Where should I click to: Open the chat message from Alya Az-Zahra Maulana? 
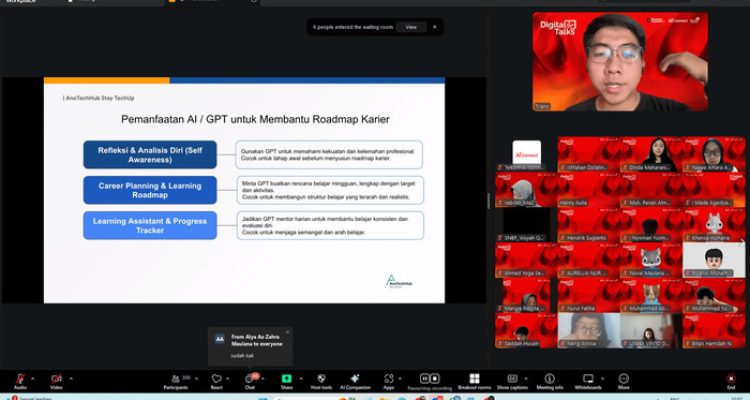click(x=251, y=347)
